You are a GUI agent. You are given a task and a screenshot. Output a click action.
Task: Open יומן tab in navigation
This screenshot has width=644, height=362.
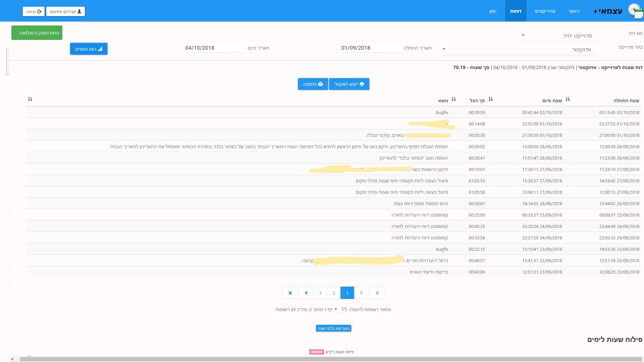493,11
